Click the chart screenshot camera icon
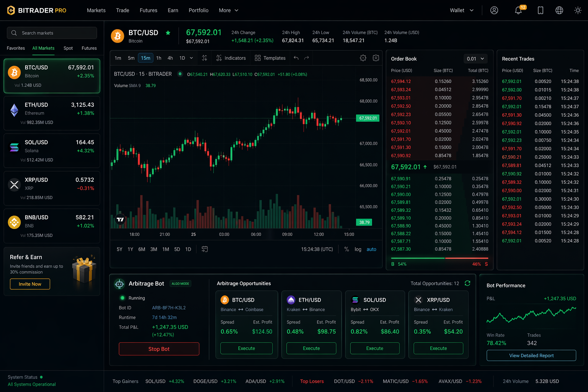 click(x=376, y=58)
